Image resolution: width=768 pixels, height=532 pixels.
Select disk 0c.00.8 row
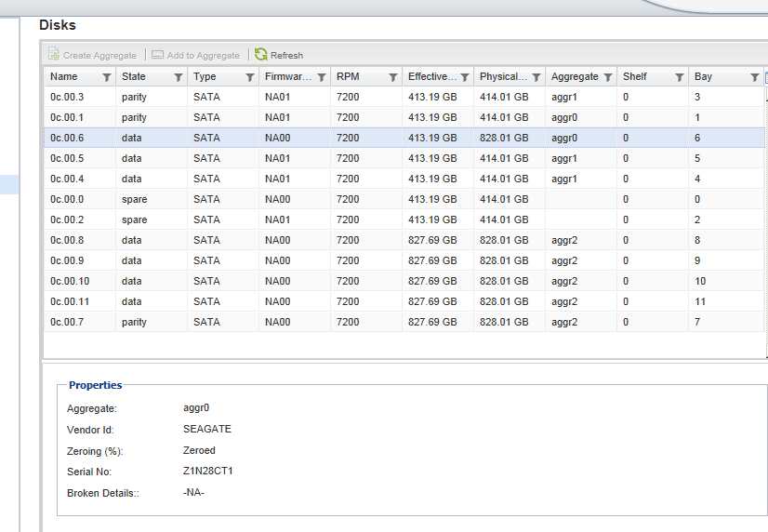404,240
